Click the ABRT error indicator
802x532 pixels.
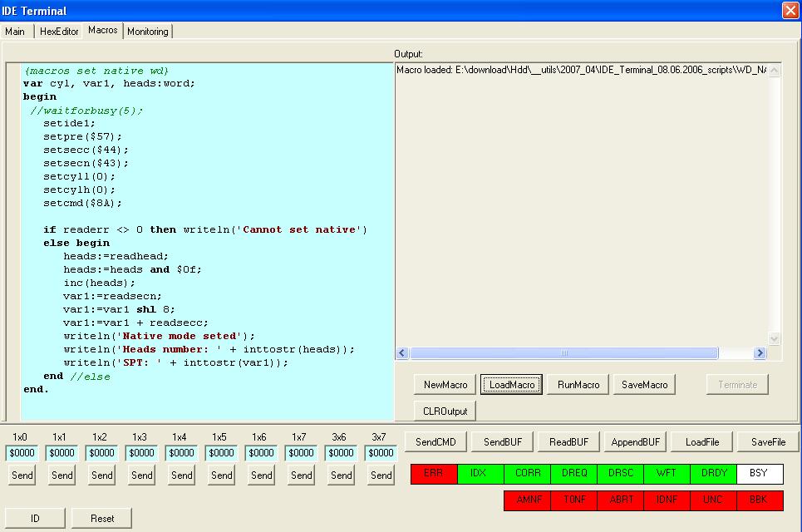621,500
